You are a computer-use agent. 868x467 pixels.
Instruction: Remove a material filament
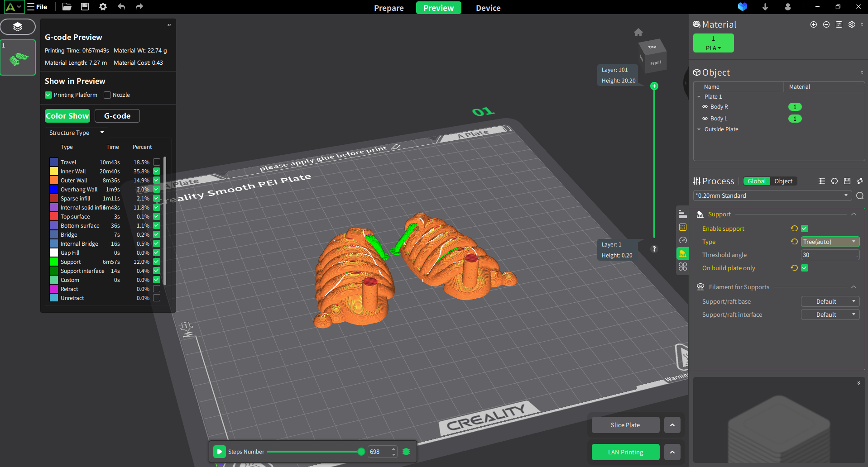826,24
